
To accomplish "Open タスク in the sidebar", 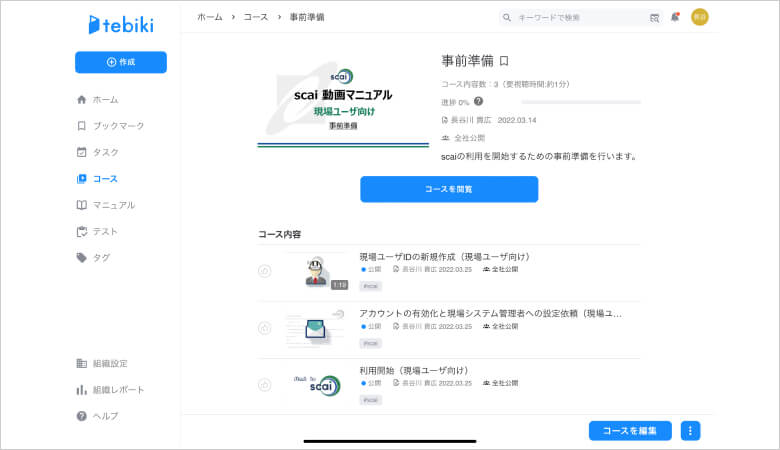I will pos(98,152).
